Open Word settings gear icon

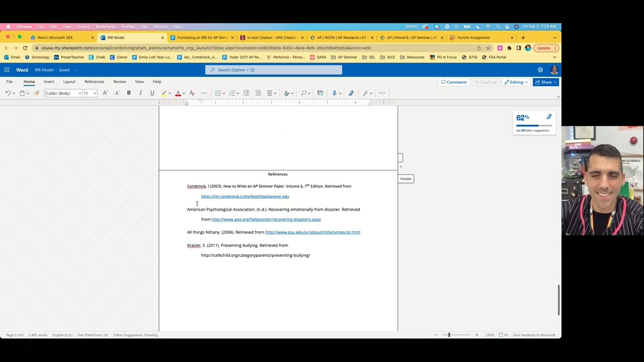click(540, 70)
